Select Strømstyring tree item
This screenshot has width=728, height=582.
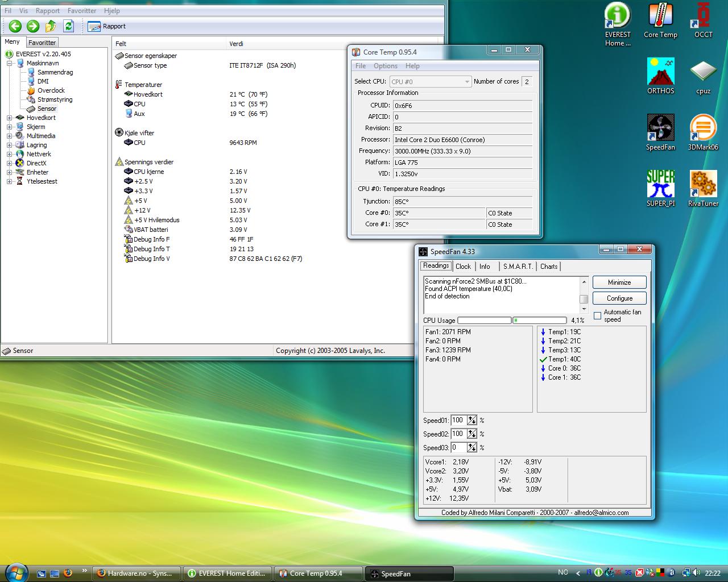click(55, 99)
